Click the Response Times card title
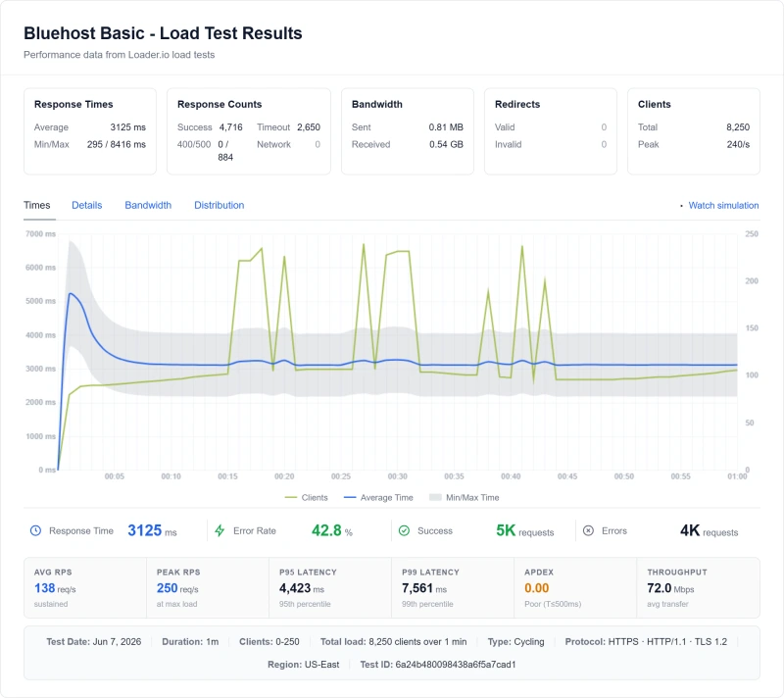The height and width of the screenshot is (698, 784). tap(73, 104)
